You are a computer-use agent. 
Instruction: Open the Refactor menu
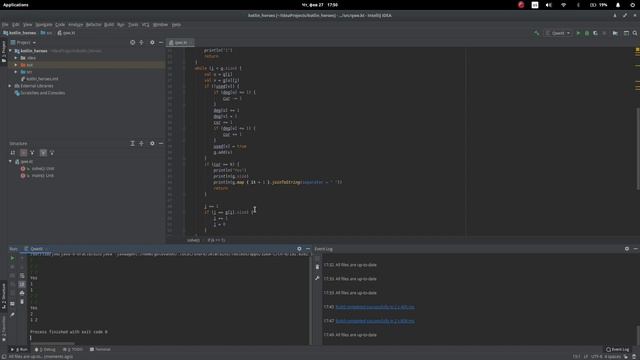click(93, 24)
